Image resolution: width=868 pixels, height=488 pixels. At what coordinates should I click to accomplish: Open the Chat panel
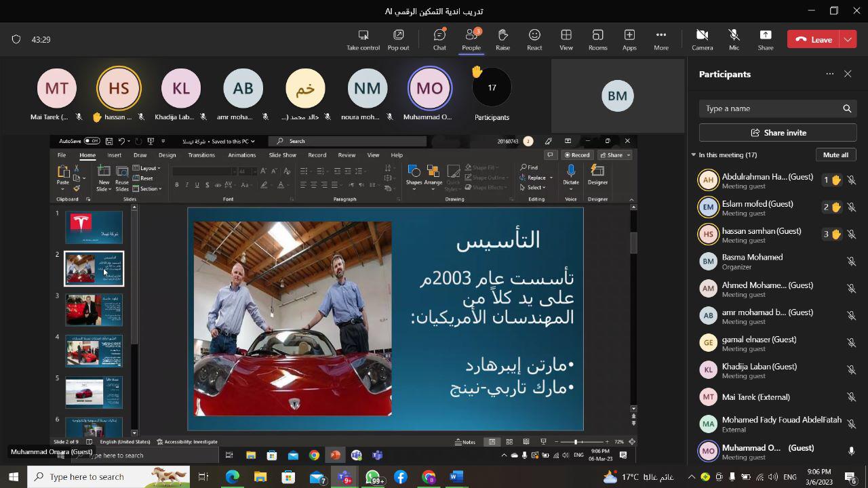(439, 39)
